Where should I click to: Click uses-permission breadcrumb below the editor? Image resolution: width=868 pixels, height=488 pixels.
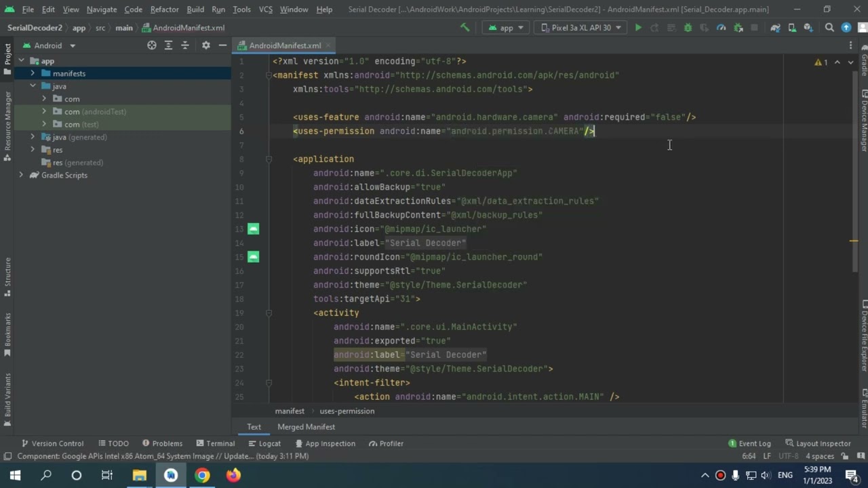[x=347, y=411]
